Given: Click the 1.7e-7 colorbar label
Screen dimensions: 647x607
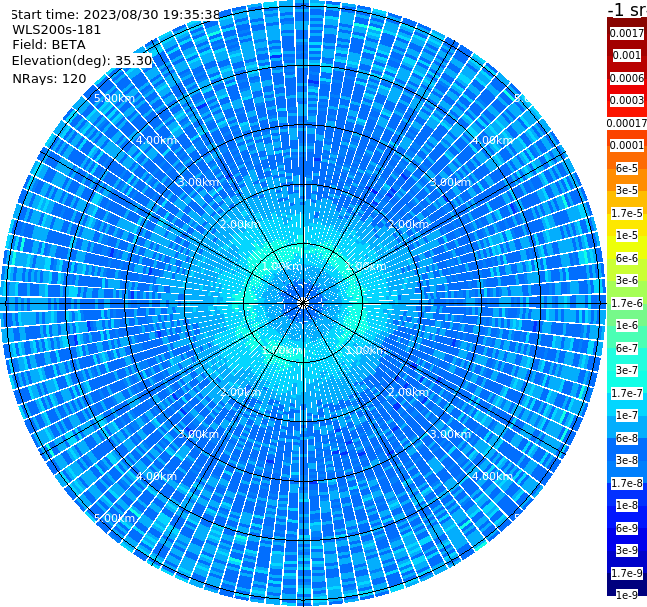Looking at the screenshot, I should [627, 393].
